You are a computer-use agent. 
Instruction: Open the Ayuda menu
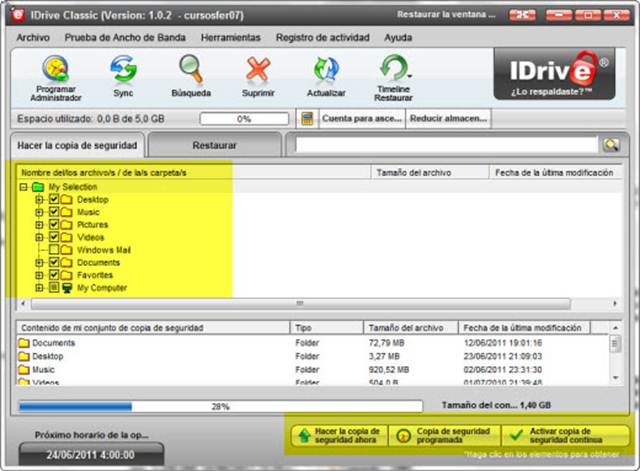pyautogui.click(x=398, y=38)
